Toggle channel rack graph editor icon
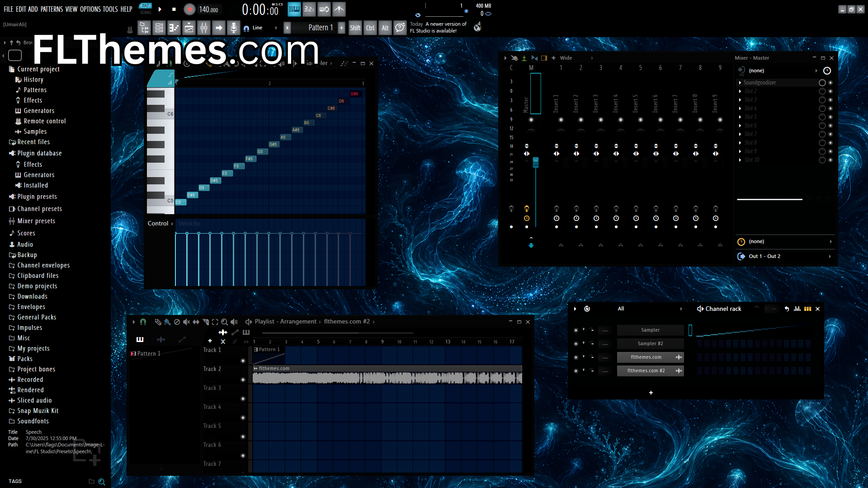This screenshot has height=488, width=868. (797, 309)
